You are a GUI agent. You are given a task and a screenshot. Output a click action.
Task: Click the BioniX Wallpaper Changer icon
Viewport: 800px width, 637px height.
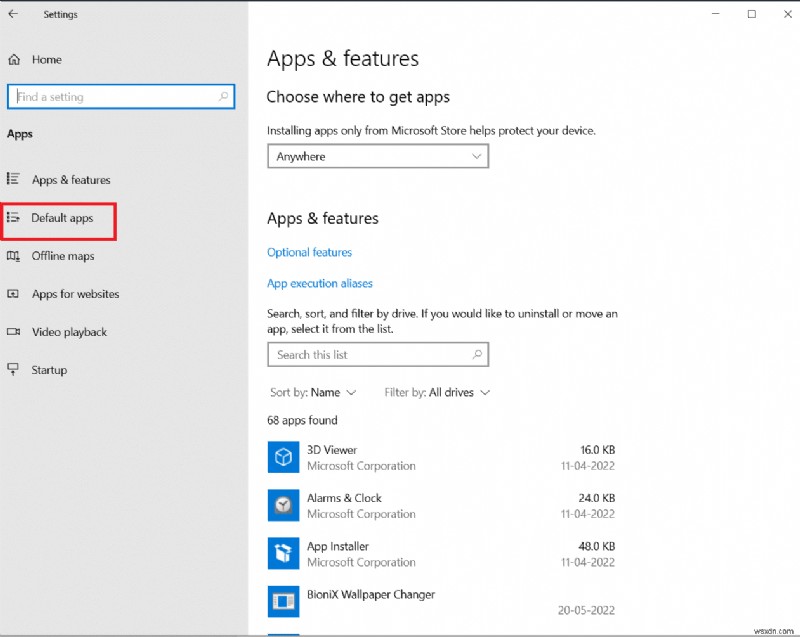pos(284,601)
